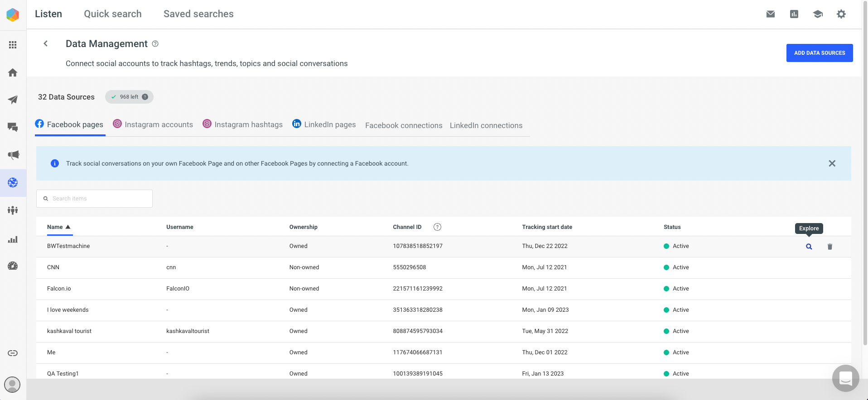Image resolution: width=868 pixels, height=400 pixels.
Task: Click the back arrow next to Data Management
Action: tap(45, 43)
